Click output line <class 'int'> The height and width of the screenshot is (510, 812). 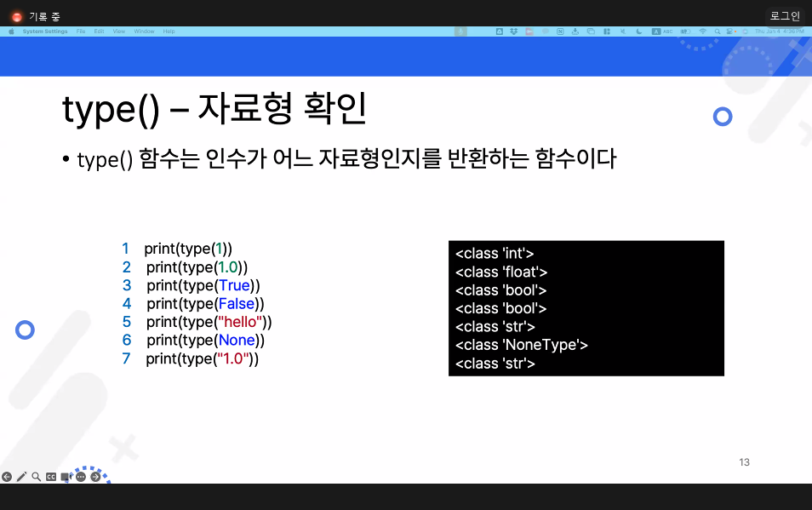pos(495,253)
